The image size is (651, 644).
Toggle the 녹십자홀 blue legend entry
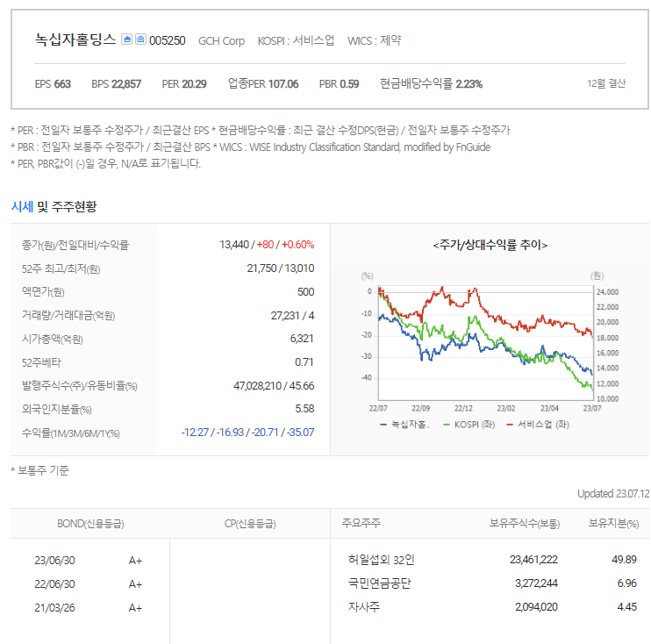click(404, 425)
